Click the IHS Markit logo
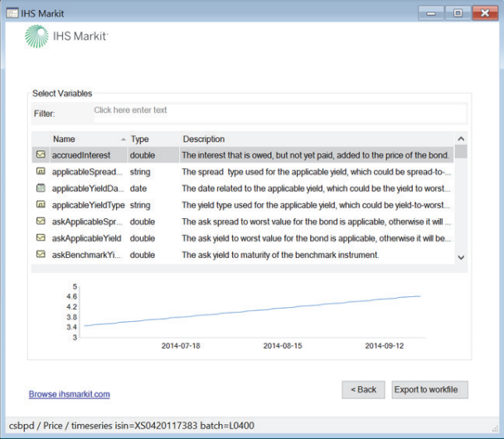 click(67, 36)
